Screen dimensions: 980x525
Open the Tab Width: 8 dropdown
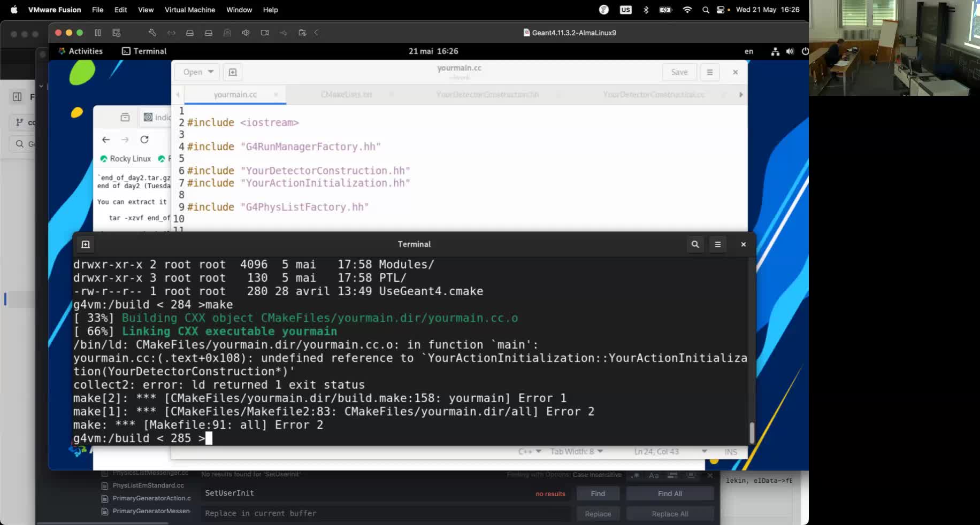[x=576, y=452]
